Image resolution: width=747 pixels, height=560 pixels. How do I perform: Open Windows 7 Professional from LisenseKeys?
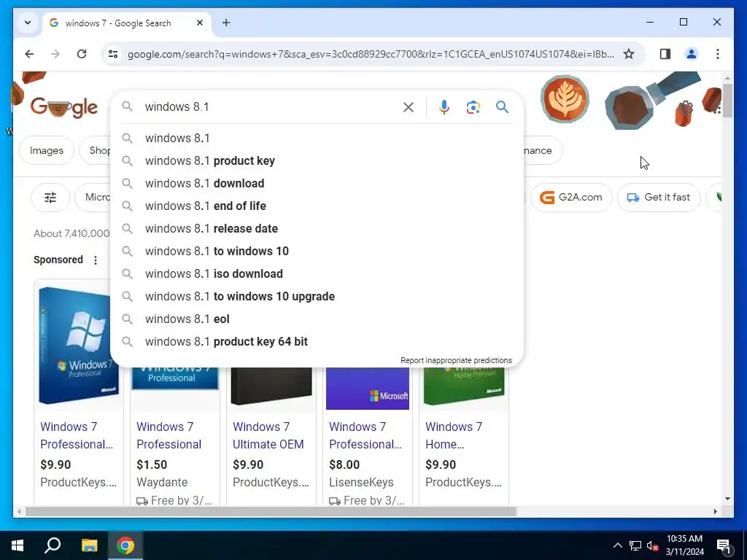365,435
